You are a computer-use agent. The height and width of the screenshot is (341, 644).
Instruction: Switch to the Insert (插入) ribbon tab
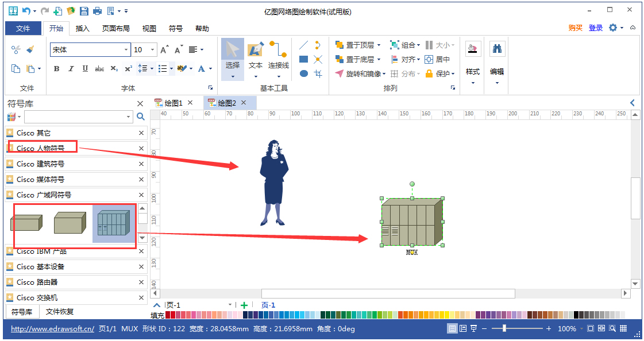click(83, 28)
